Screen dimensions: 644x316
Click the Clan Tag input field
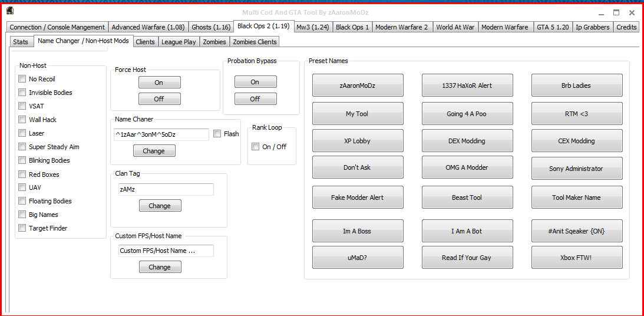click(166, 189)
